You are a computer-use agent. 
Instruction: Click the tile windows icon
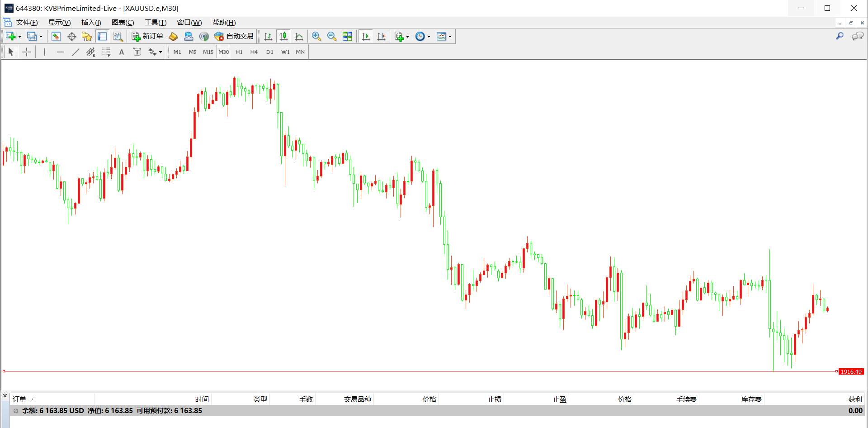pos(347,37)
